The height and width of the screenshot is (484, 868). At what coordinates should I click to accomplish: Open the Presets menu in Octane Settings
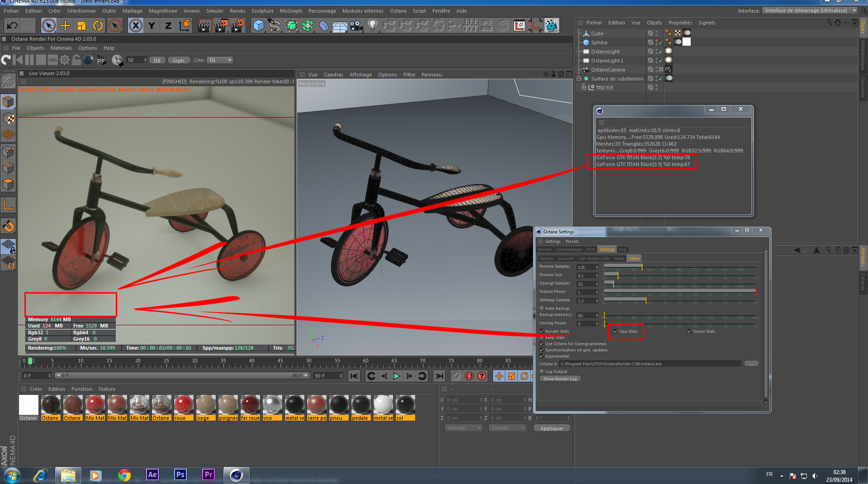tap(572, 241)
